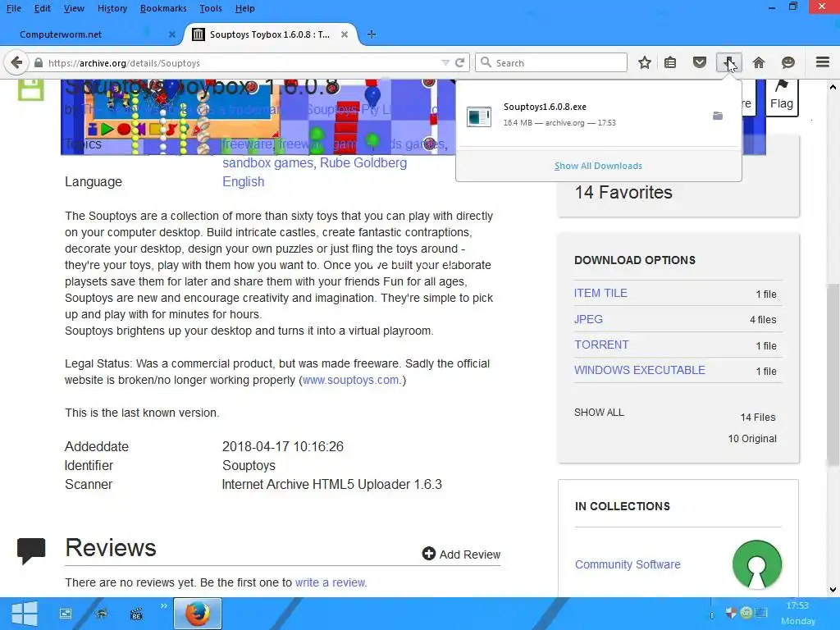840x630 pixels.
Task: Click the 'Rube Goldberg' topic link
Action: (x=363, y=163)
